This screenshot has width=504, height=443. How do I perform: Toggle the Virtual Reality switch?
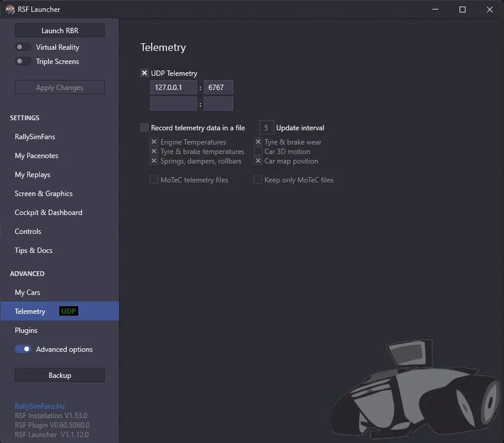(x=23, y=47)
